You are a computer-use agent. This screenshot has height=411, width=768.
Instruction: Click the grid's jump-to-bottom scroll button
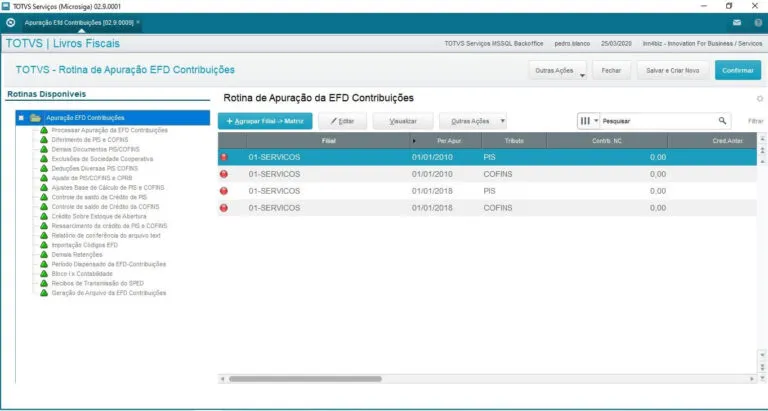(x=762, y=378)
